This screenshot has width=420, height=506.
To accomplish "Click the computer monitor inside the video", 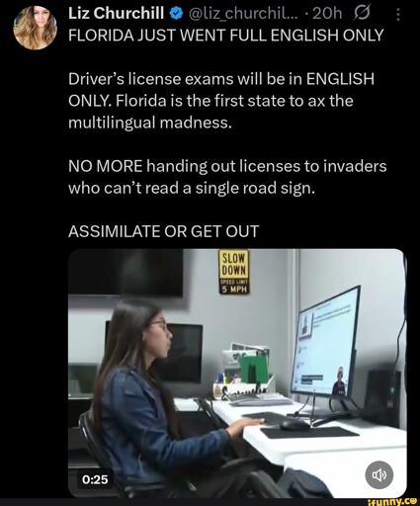I will 326,343.
